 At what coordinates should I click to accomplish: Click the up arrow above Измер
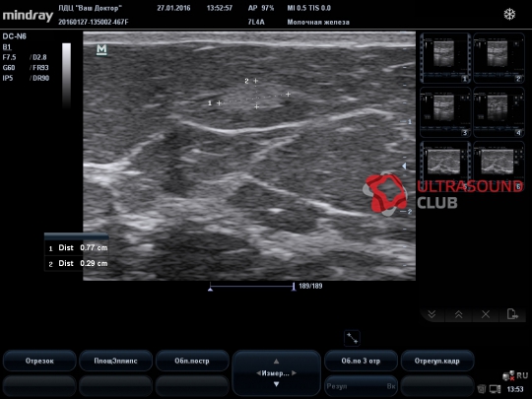click(x=276, y=361)
